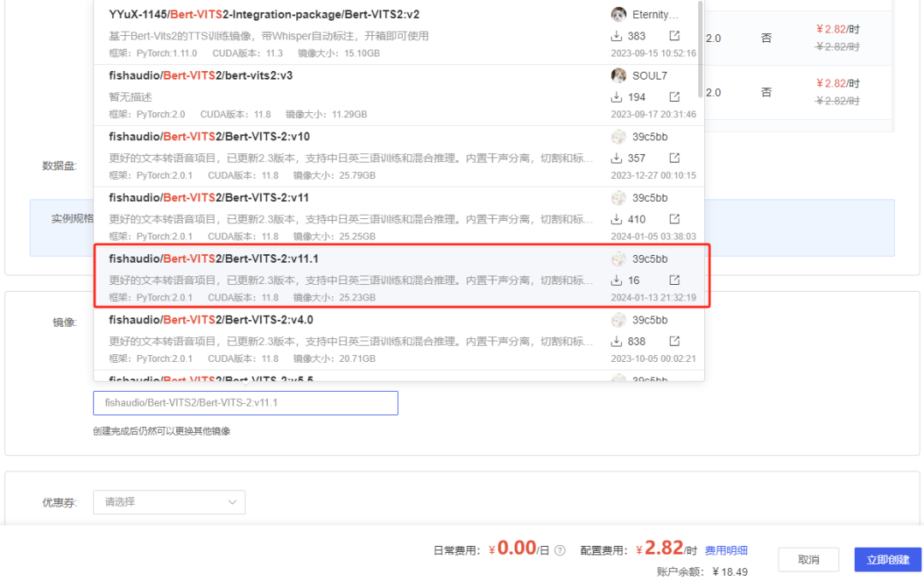Click timestamp 2023-09-15 10:52:16
This screenshot has width=924, height=581.
click(654, 53)
